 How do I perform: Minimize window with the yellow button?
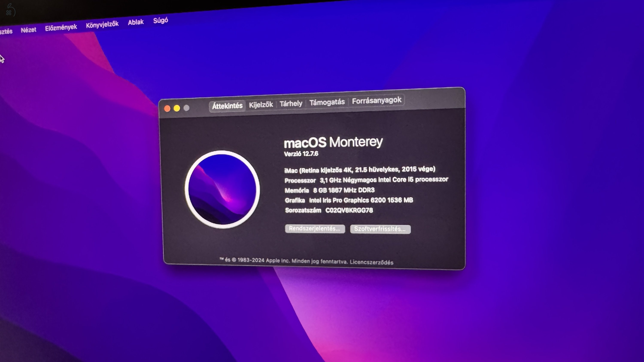click(177, 108)
